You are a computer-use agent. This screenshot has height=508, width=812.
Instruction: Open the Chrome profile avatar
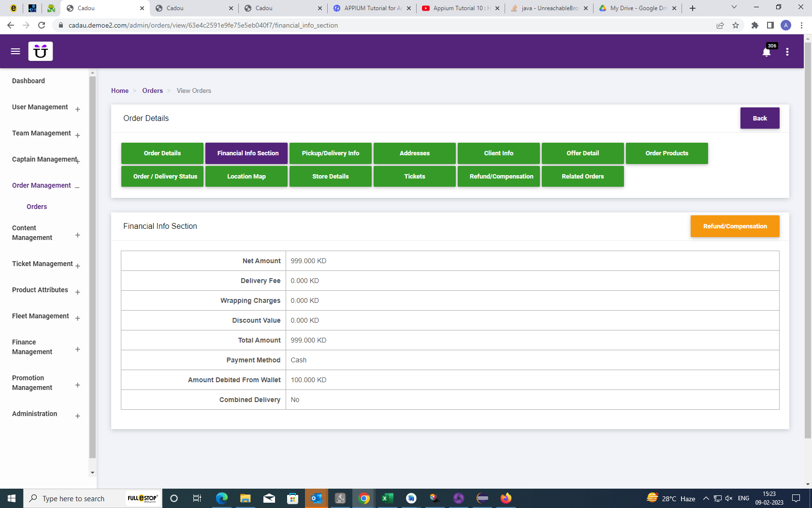point(786,25)
